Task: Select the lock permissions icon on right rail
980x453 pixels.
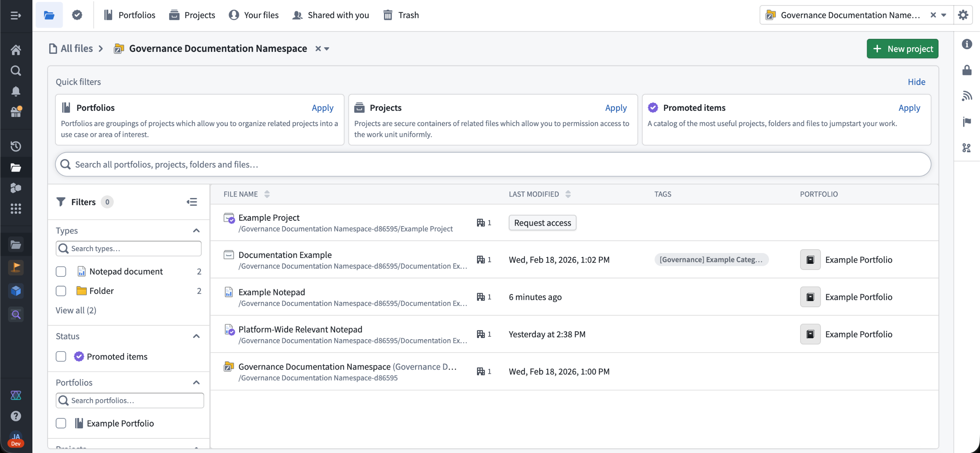Action: click(x=967, y=70)
